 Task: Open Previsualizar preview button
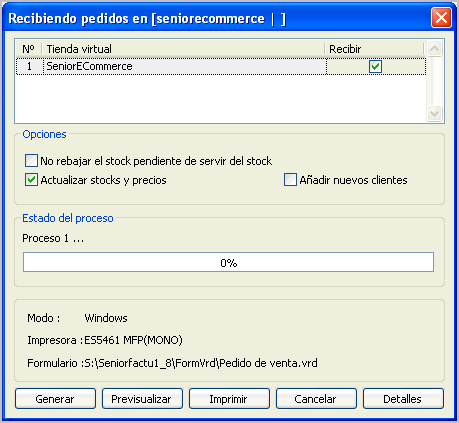(142, 399)
